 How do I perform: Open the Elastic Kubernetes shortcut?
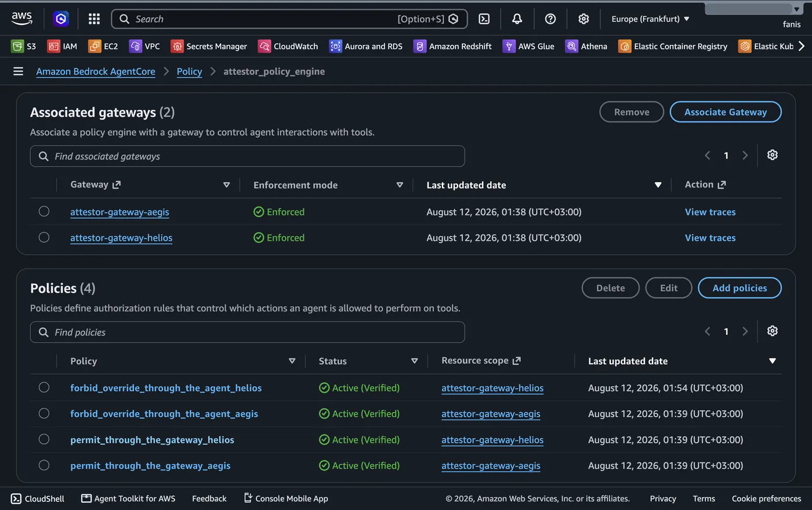coord(766,46)
